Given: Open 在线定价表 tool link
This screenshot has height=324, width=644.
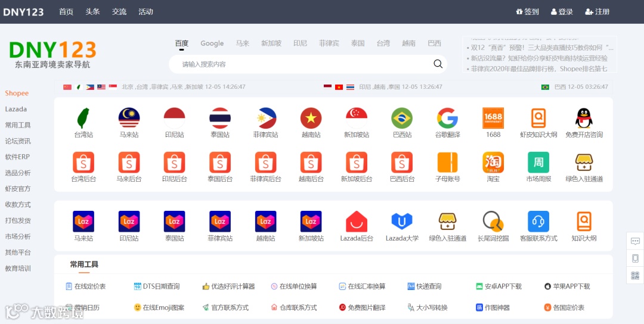Looking at the screenshot, I should (x=85, y=286).
